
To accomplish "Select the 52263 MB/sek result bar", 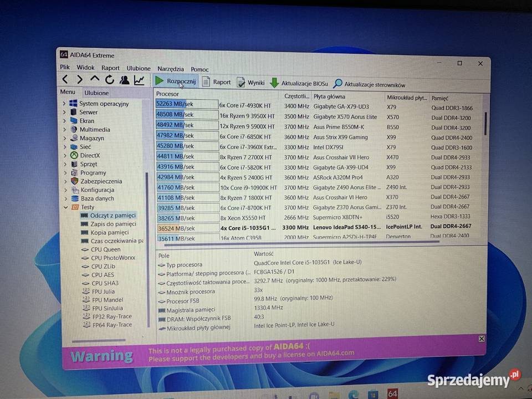I will [187, 104].
